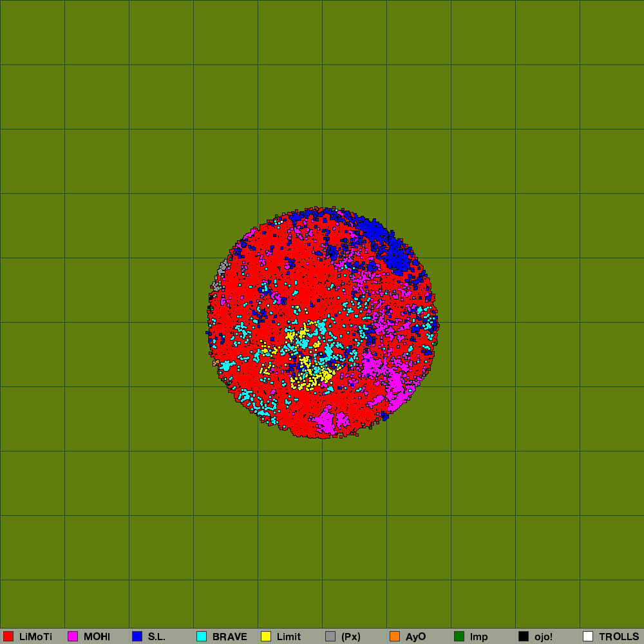Click the white TROLLS legend swatch
644x644 pixels.
pyautogui.click(x=588, y=636)
